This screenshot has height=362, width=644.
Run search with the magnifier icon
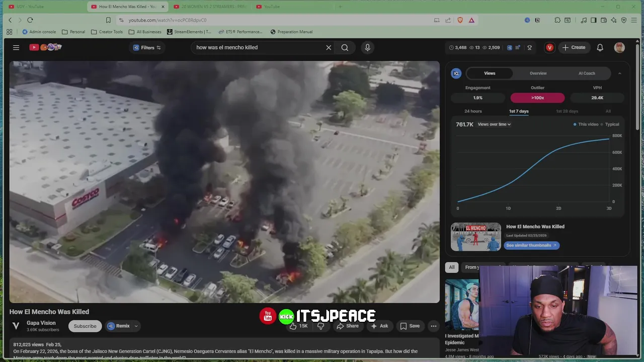(345, 47)
